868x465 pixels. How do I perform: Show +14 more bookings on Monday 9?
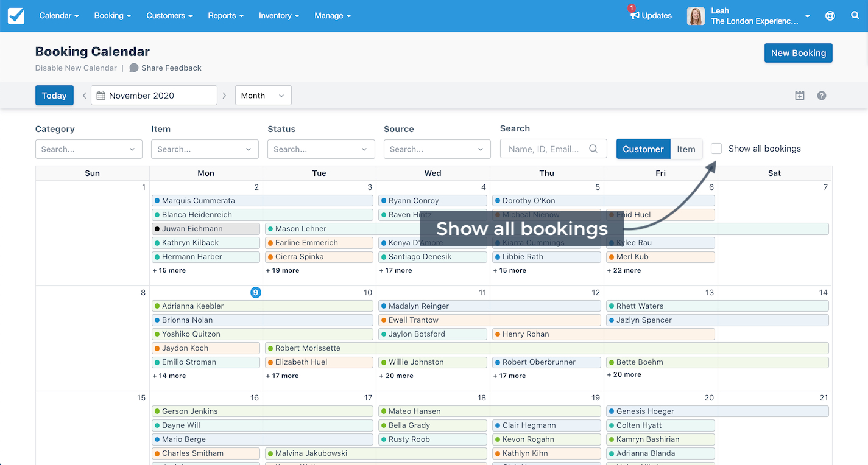click(x=169, y=376)
